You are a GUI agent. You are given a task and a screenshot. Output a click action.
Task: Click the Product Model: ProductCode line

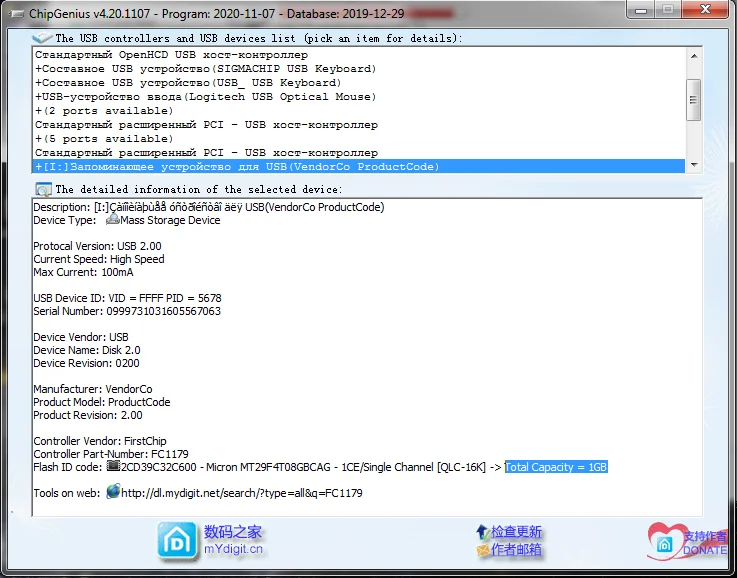coord(102,402)
